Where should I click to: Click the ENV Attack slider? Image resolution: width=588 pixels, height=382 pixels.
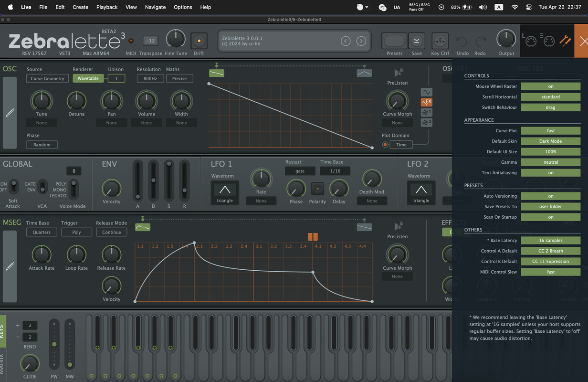click(x=138, y=180)
